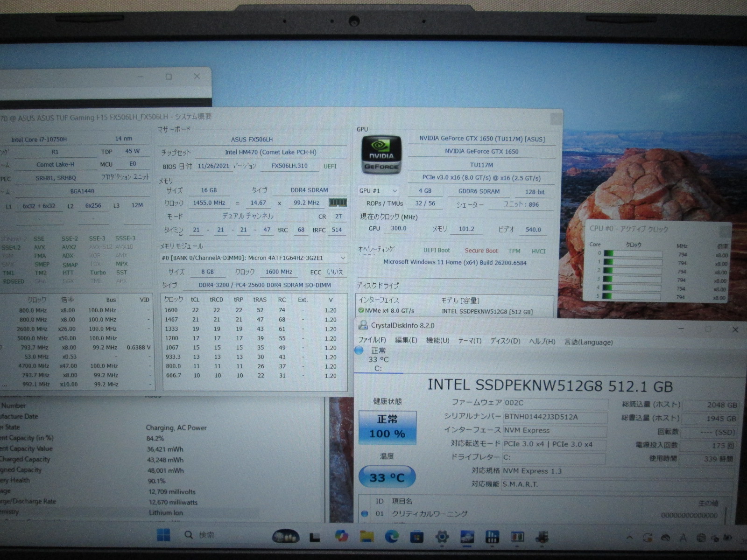Click the green memory module icon
This screenshot has height=560, width=747.
[x=338, y=203]
